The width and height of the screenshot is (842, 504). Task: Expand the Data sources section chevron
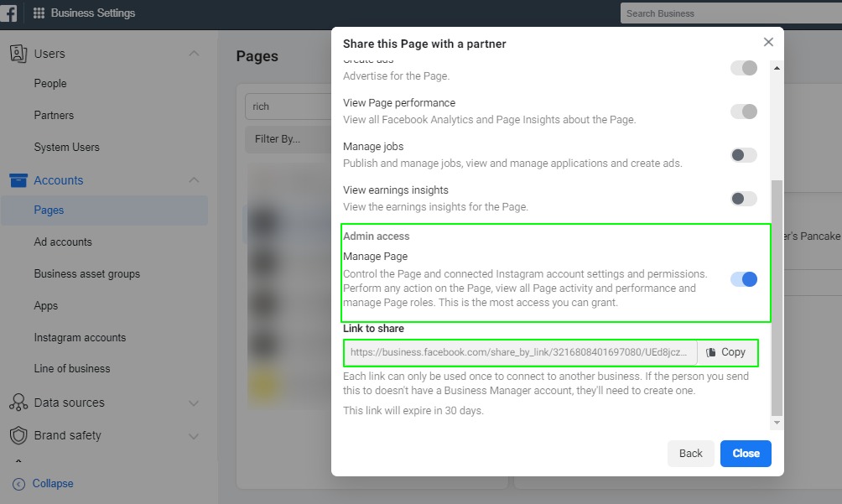pos(194,403)
